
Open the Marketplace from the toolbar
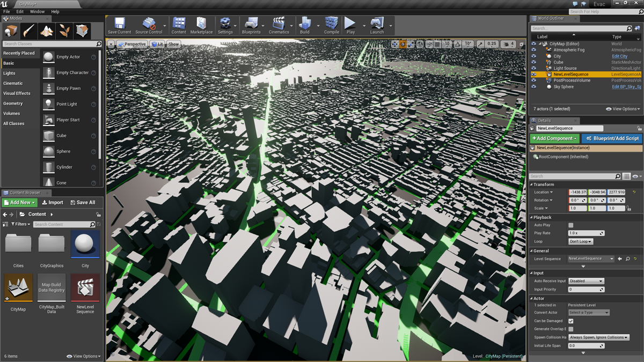tap(201, 24)
